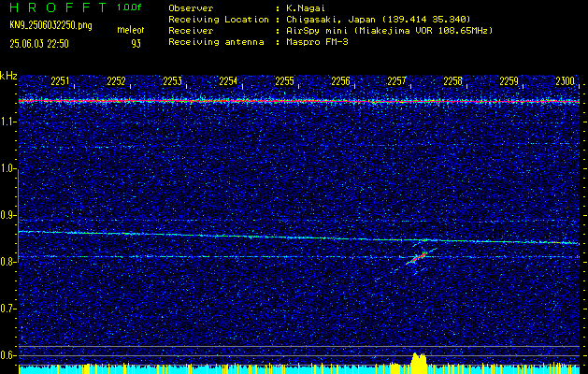
Task: Click the 2254 time marker
Action: point(228,81)
